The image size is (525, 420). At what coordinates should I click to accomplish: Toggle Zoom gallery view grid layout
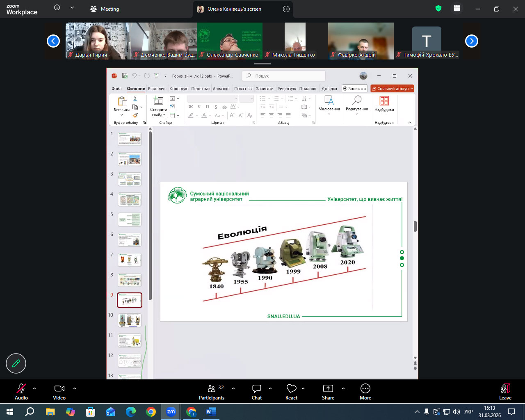click(457, 9)
